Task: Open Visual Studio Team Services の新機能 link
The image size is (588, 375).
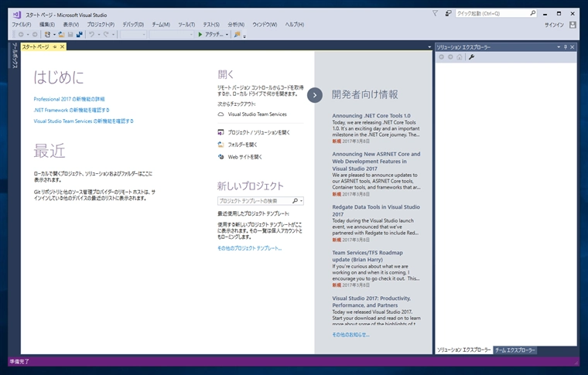Action: pos(84,121)
